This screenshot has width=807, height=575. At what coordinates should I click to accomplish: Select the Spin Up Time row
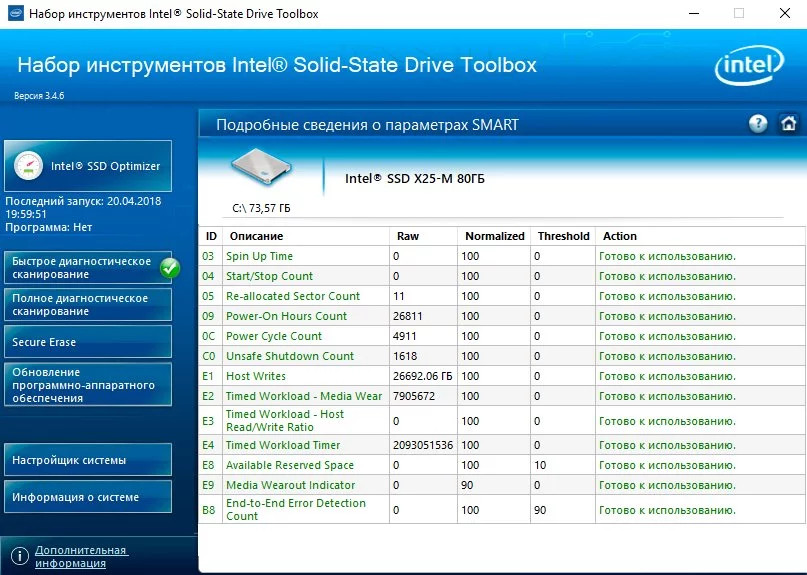coord(502,256)
